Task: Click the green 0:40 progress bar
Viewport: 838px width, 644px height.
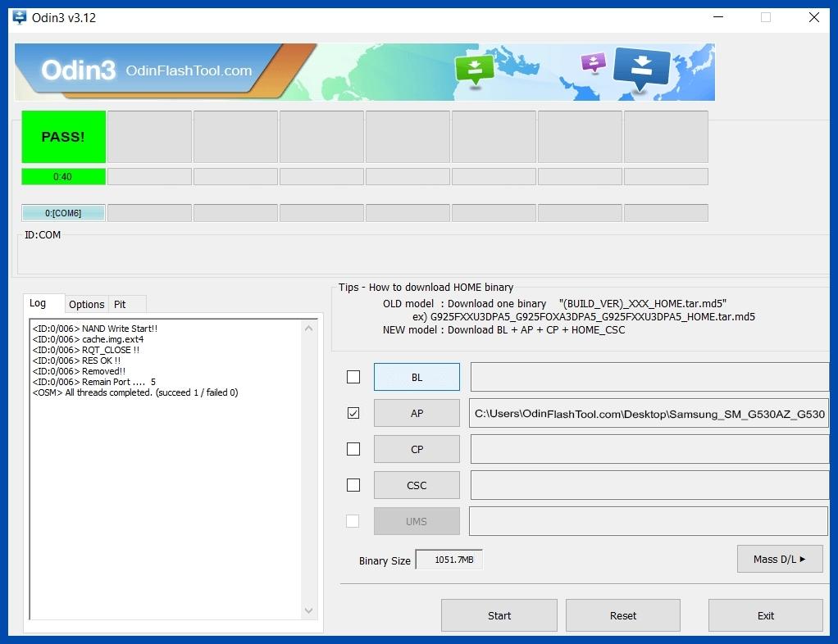Action: 64,177
